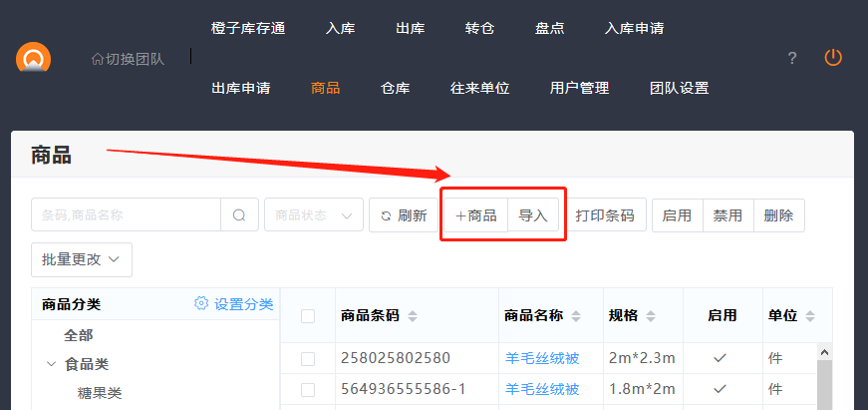Sort by 规格 column arrows
The height and width of the screenshot is (410, 868).
(649, 316)
